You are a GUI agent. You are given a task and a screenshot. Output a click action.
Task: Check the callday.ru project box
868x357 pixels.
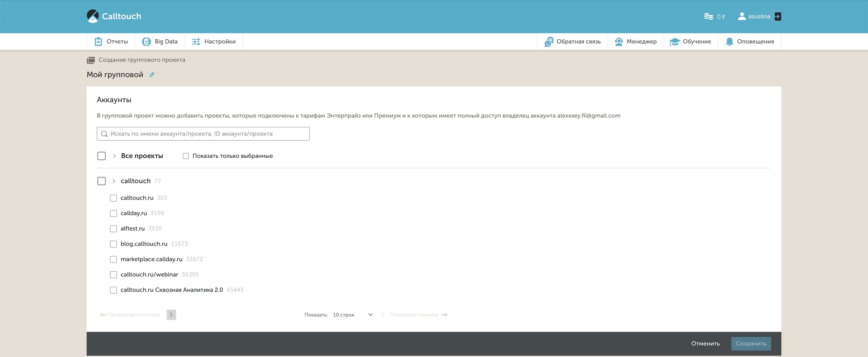click(113, 213)
